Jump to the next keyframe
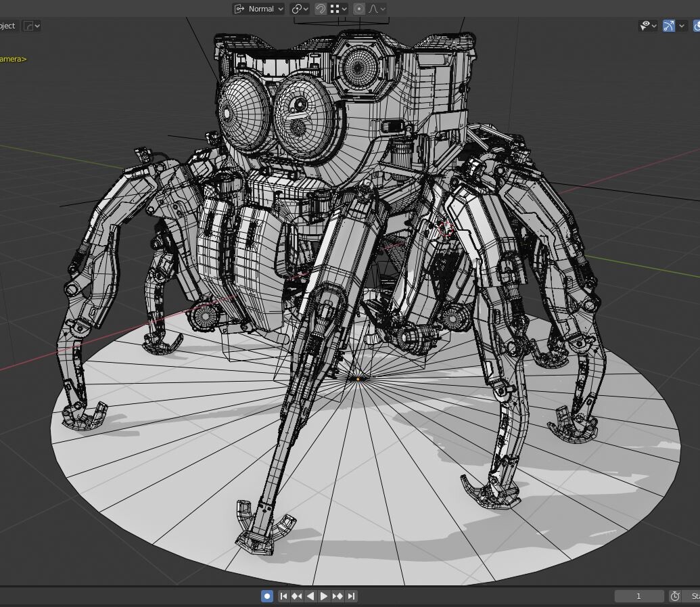700x607 pixels. point(337,595)
